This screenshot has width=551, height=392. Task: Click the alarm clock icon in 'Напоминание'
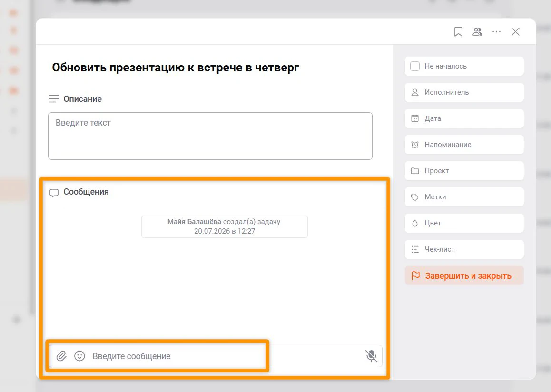415,145
